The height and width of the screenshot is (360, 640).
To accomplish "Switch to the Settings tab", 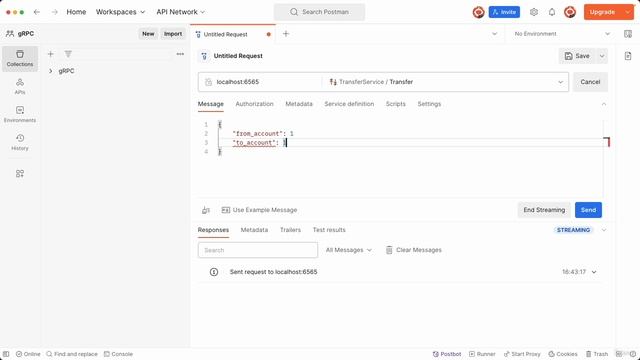I will point(429,104).
